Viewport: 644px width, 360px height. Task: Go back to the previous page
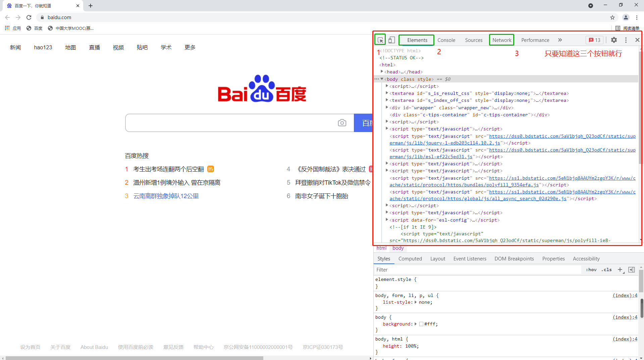click(7, 17)
